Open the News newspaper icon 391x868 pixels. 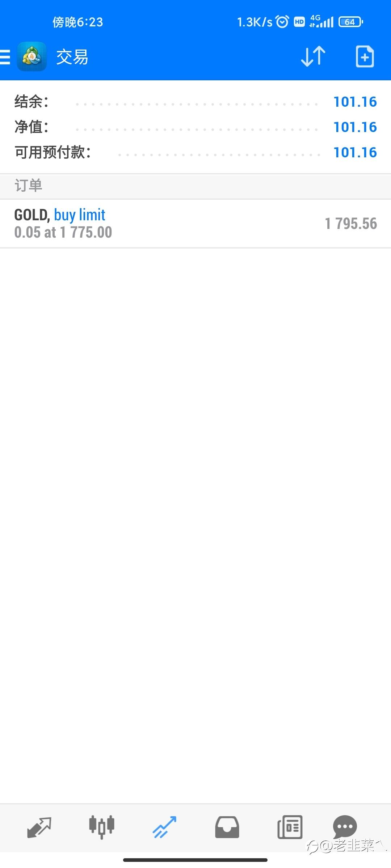[x=290, y=827]
